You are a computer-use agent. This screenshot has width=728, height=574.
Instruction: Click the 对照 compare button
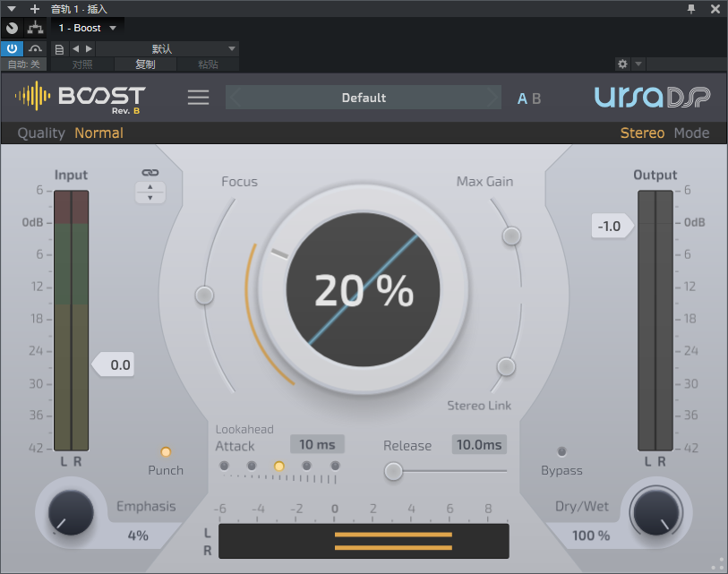click(82, 64)
